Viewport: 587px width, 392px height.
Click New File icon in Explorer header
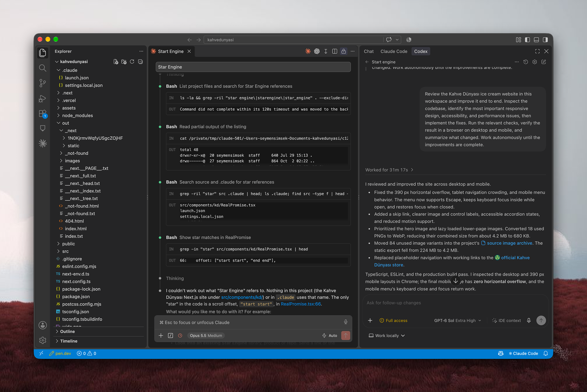116,62
